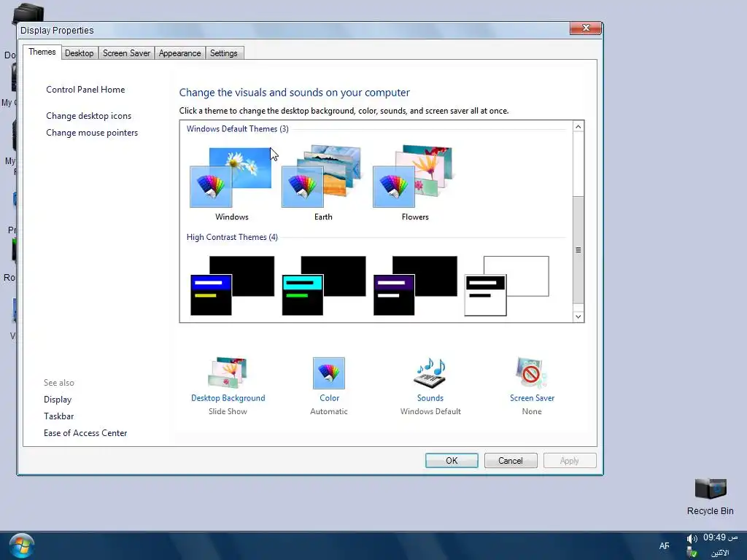Click High Contrast Themes (4) heading
The image size is (747, 560).
click(x=232, y=237)
